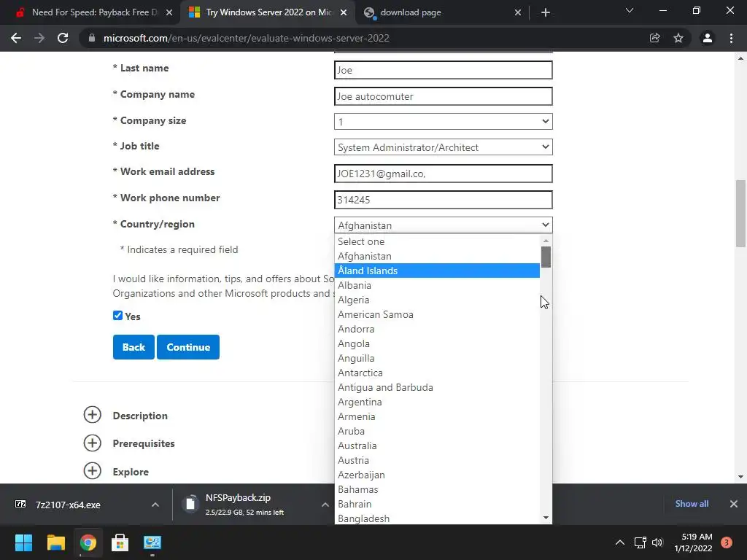The width and height of the screenshot is (747, 560).
Task: Click the NFSPayback.zip file icon
Action: [x=190, y=504]
